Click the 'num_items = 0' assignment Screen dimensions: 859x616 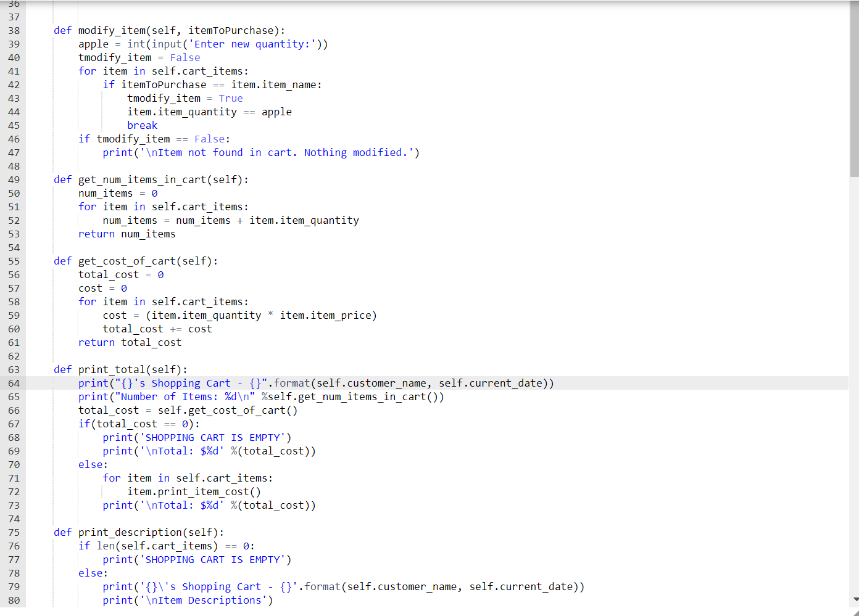tap(118, 193)
